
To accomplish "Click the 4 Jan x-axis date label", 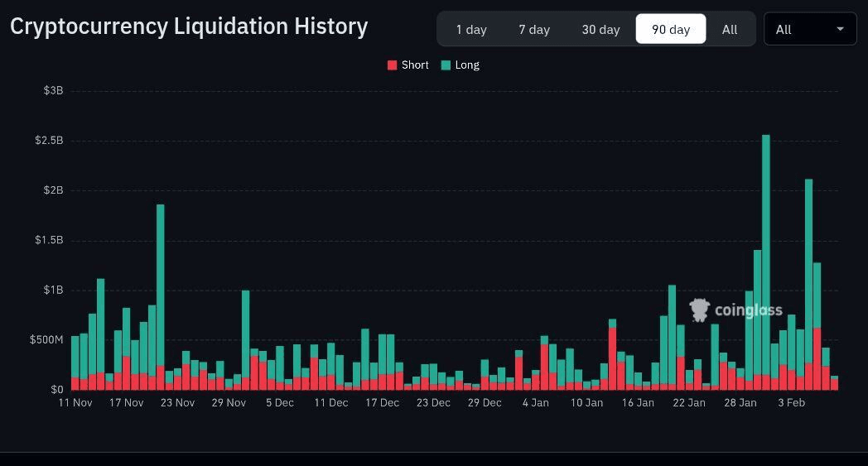I will (535, 403).
